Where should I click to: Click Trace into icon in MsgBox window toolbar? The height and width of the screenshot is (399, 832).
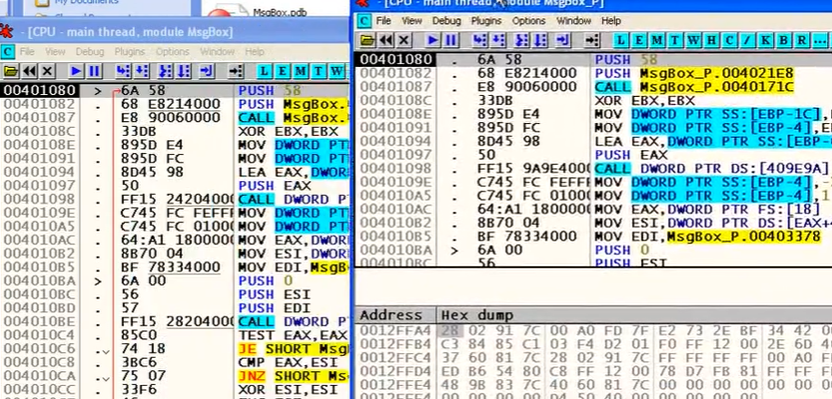point(166,71)
